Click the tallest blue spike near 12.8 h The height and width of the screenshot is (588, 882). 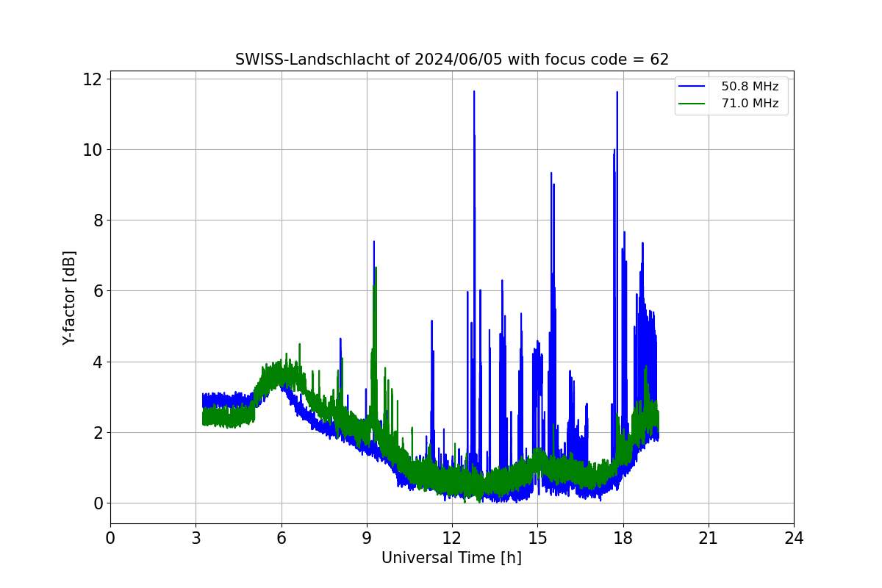point(474,93)
